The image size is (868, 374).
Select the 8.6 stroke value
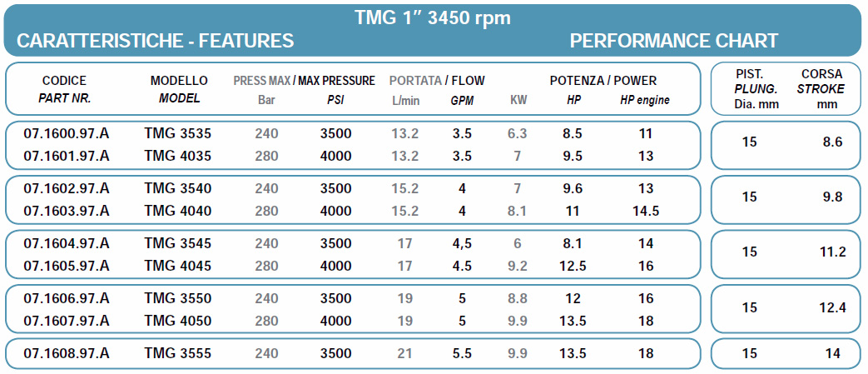tap(832, 142)
